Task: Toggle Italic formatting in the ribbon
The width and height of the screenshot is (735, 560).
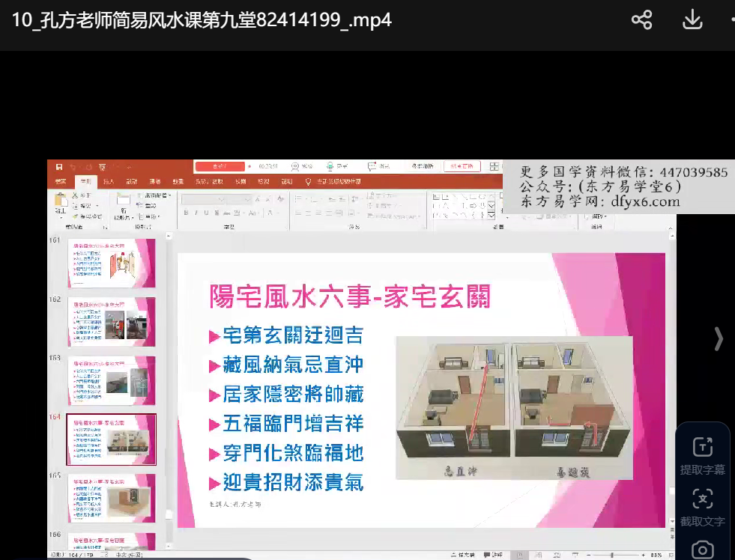Action: pyautogui.click(x=195, y=213)
